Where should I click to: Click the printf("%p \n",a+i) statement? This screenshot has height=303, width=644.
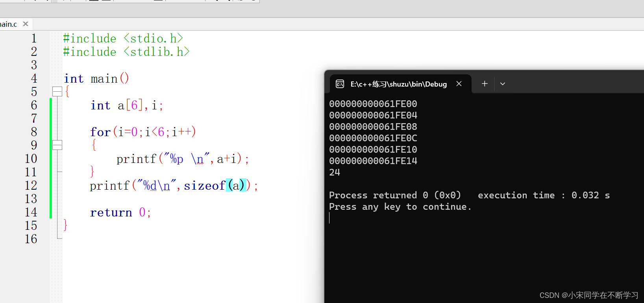[x=183, y=159]
